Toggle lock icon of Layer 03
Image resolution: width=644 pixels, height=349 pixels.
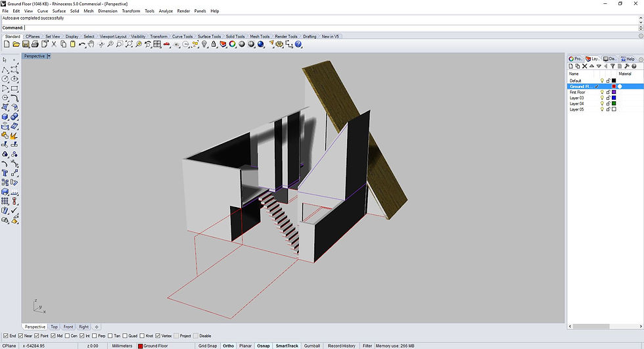(609, 98)
